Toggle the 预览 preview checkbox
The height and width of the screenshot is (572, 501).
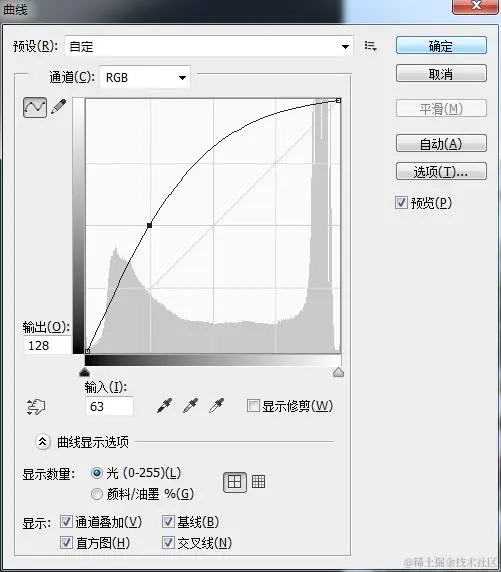(x=401, y=202)
